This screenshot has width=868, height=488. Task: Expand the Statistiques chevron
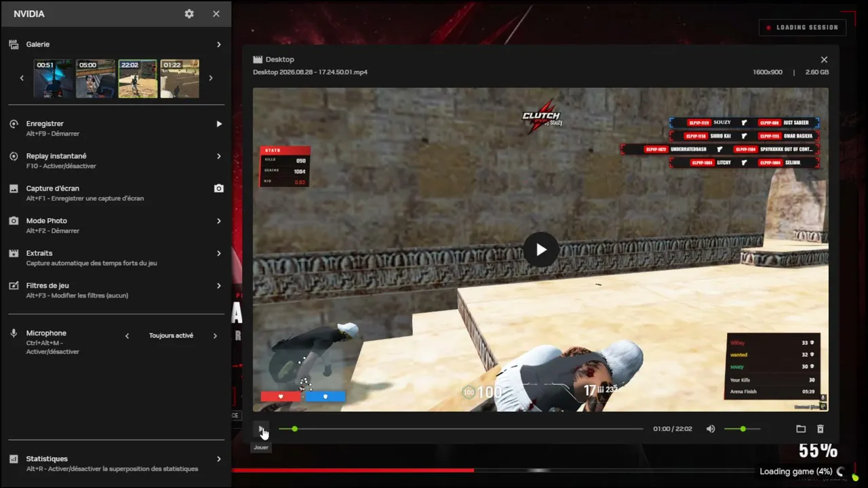pyautogui.click(x=218, y=459)
